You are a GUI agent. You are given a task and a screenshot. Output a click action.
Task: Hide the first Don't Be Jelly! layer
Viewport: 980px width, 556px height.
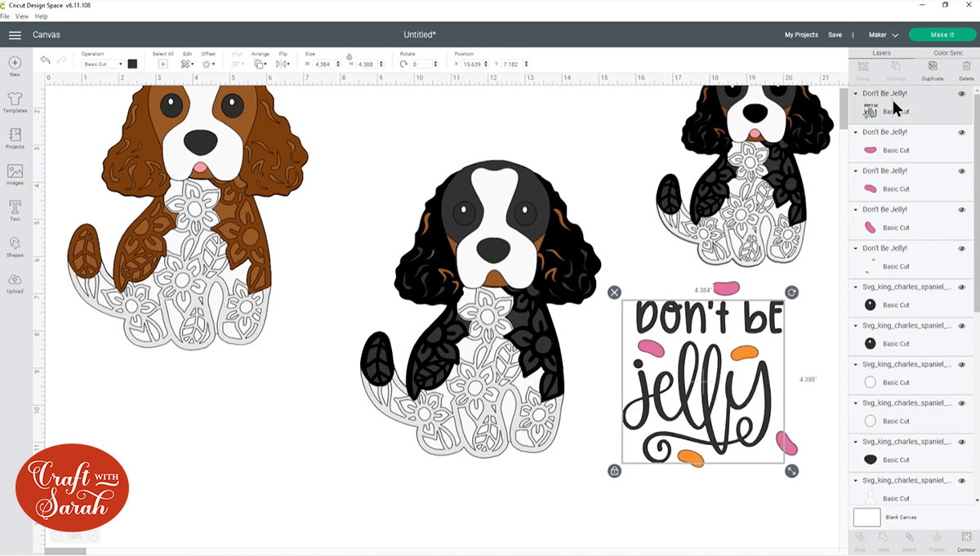coord(961,94)
